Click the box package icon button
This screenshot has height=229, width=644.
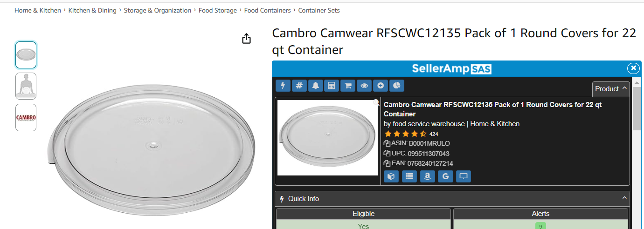[x=391, y=176]
